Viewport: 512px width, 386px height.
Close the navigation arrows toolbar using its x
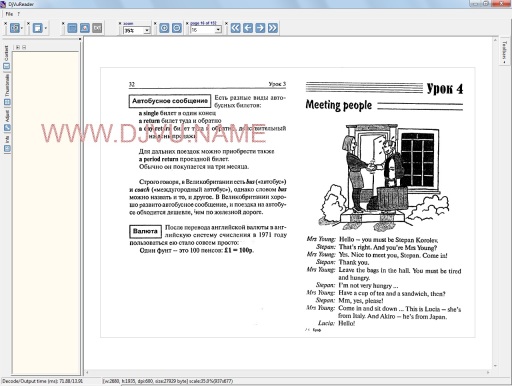226,23
